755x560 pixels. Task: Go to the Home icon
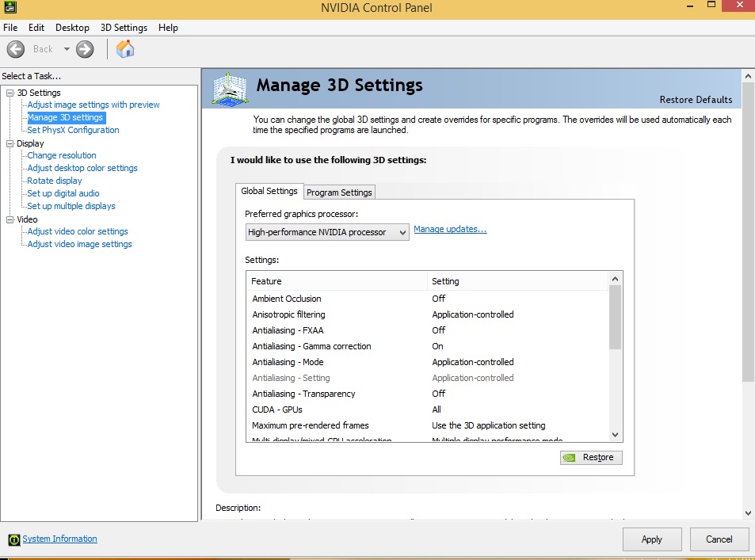[x=125, y=49]
